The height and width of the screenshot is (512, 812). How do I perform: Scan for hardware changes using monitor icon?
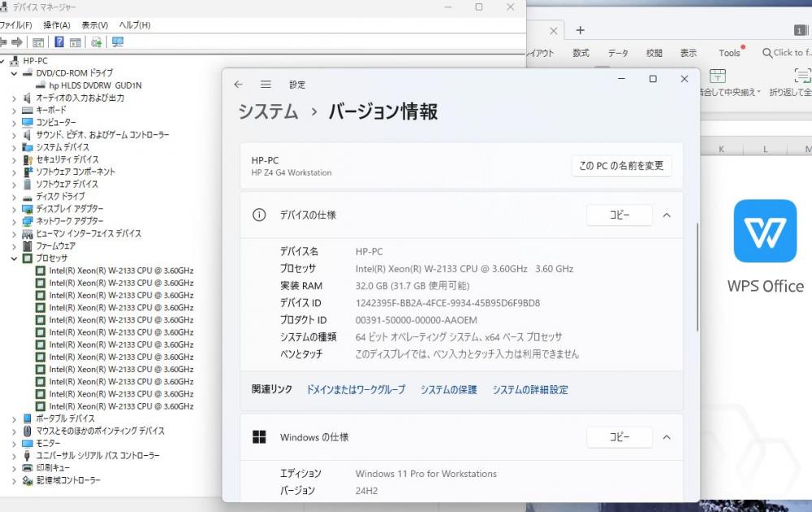point(118,42)
